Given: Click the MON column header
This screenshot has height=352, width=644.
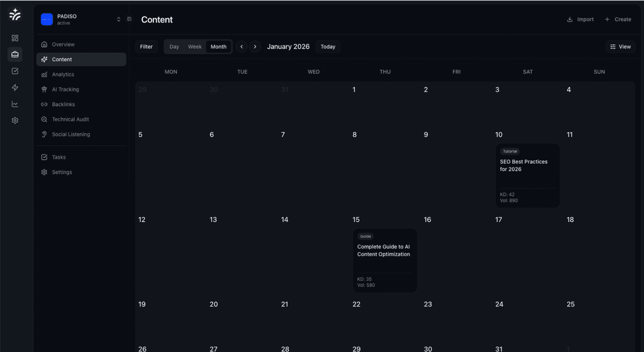Looking at the screenshot, I should 171,72.
